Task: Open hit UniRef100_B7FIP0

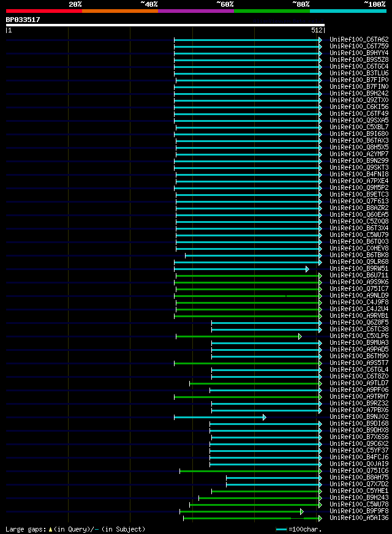Action: pos(359,80)
